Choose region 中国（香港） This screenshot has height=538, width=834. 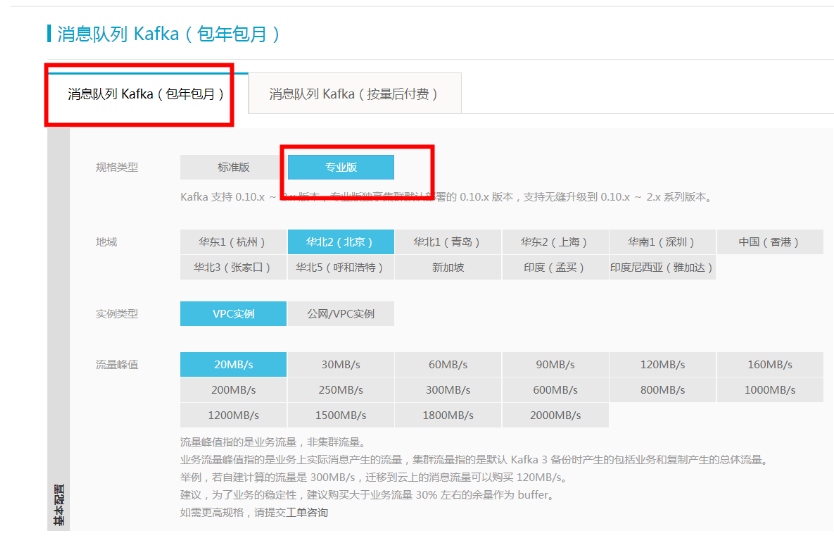(770, 242)
